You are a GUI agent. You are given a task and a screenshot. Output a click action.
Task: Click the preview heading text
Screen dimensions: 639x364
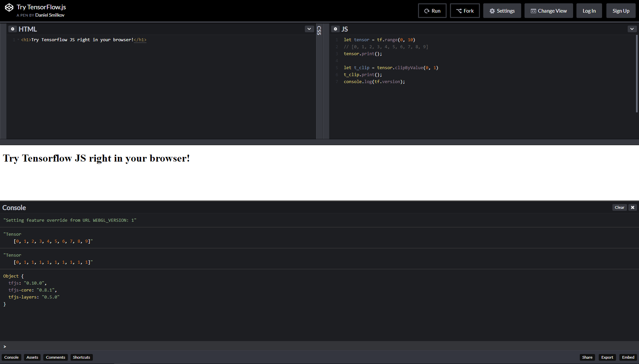(x=97, y=158)
